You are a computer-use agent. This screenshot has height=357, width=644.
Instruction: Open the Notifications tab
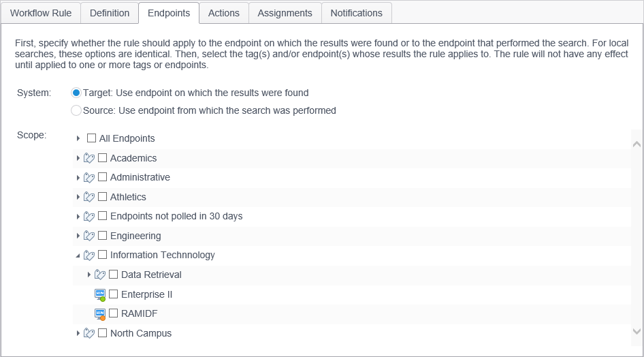[357, 13]
